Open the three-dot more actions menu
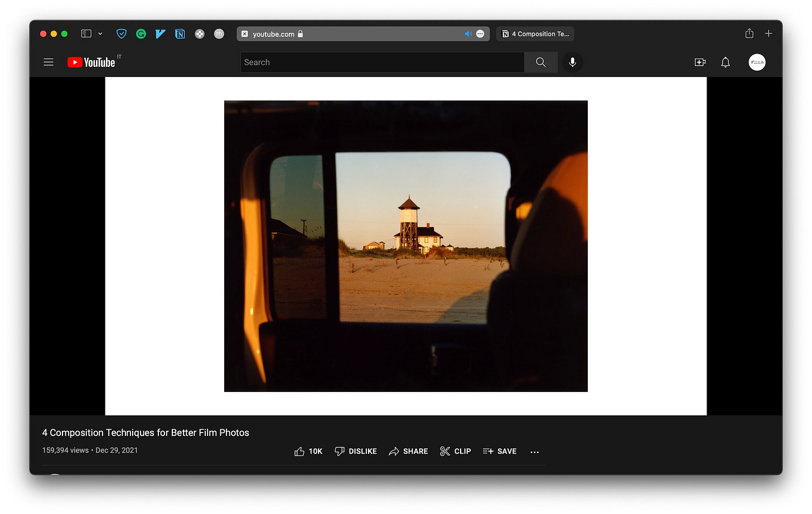The width and height of the screenshot is (812, 514). click(x=535, y=452)
